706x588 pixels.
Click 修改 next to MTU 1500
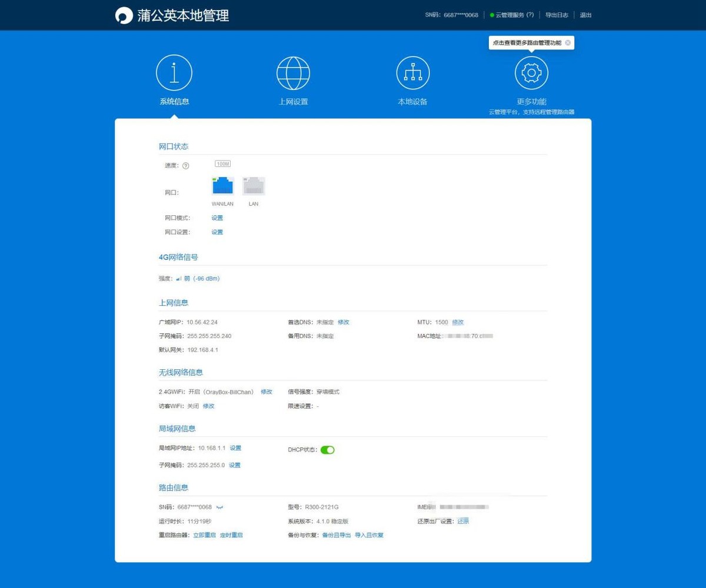click(457, 322)
